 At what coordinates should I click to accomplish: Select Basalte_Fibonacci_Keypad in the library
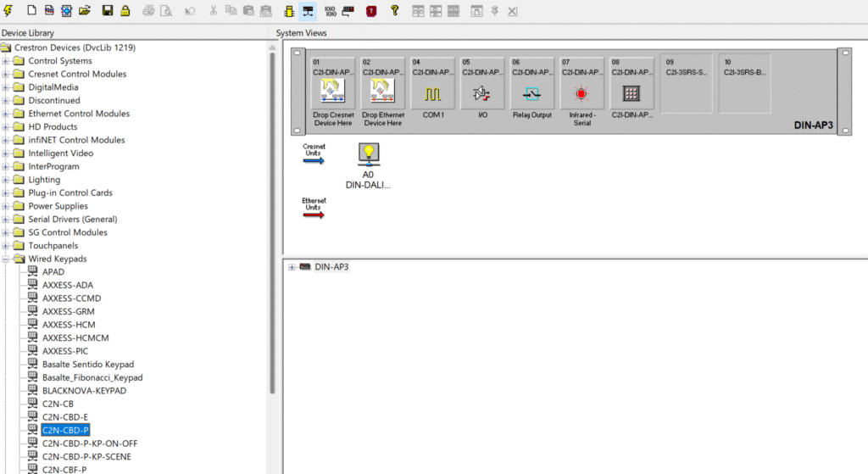click(x=92, y=377)
